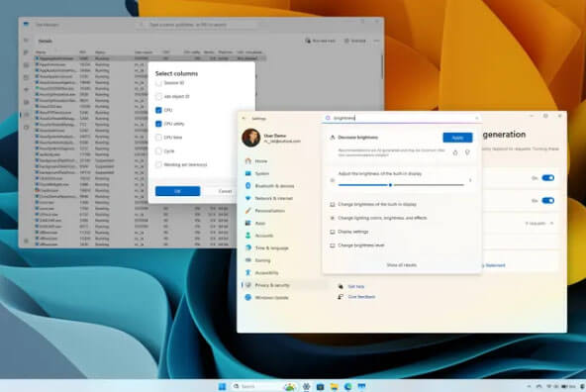Click the chevron beside the brightness slider

(x=470, y=180)
